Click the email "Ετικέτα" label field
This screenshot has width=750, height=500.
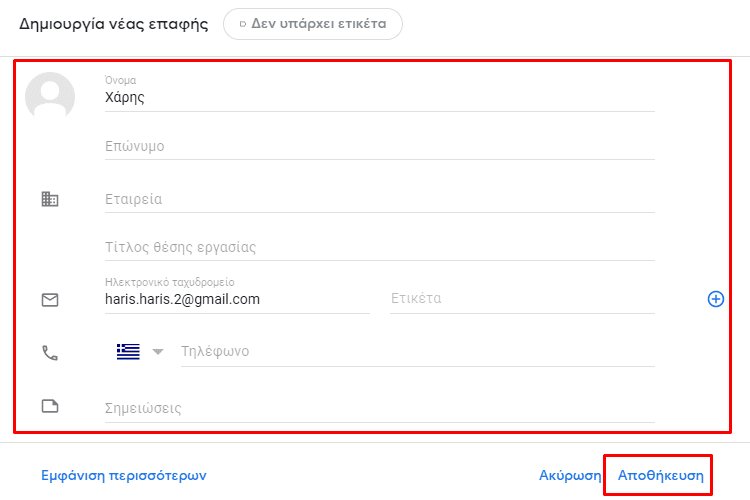[x=522, y=300]
